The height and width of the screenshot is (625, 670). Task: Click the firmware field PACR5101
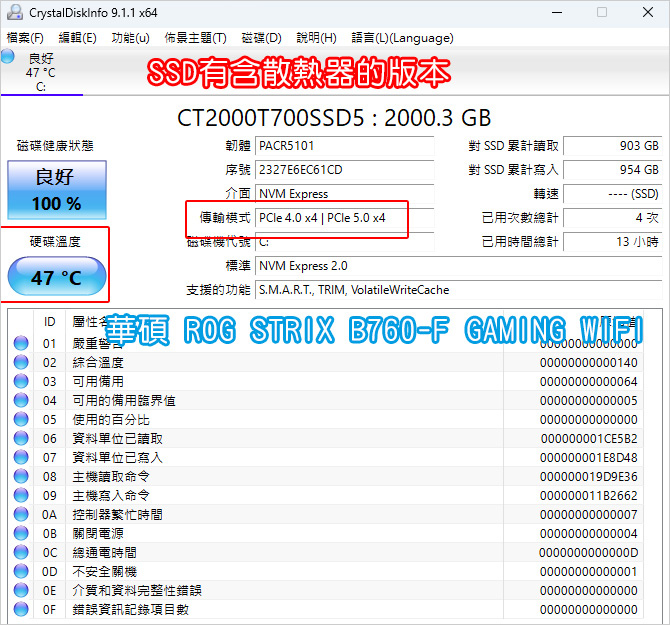(344, 146)
